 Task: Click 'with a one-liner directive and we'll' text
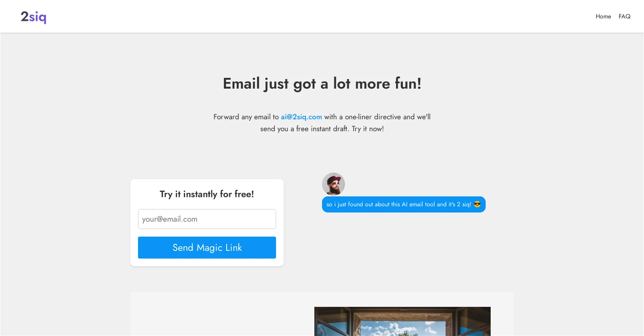point(377,117)
